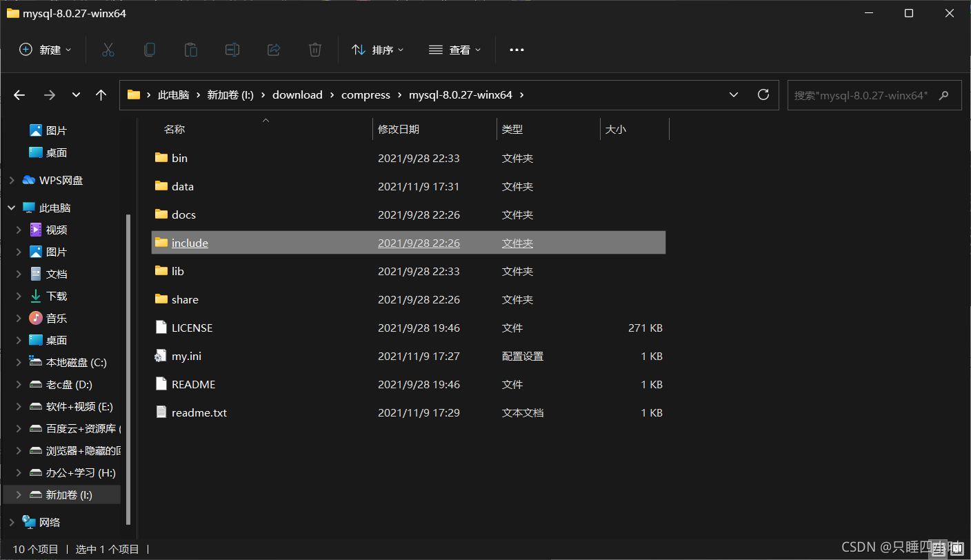Click compress in the address breadcrumb

tap(366, 95)
